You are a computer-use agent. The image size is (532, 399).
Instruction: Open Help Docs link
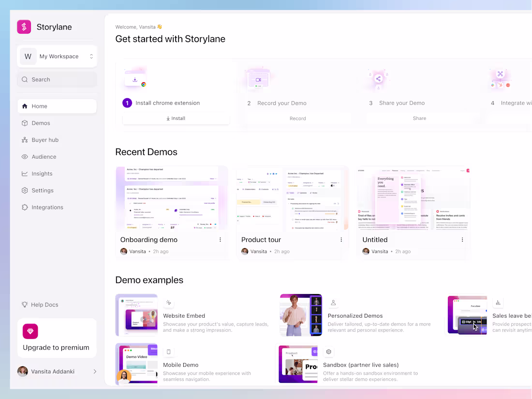(x=44, y=305)
